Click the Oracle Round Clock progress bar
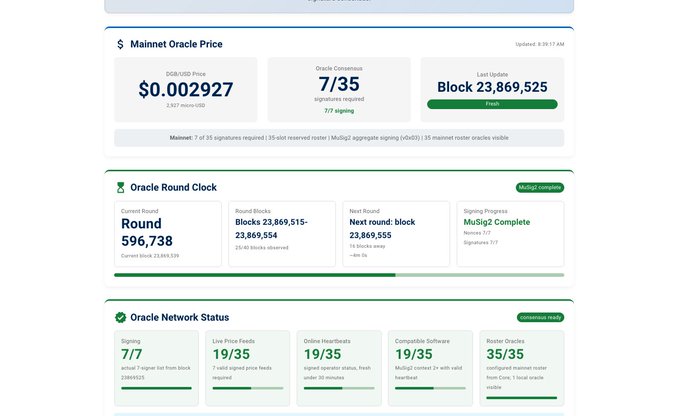 (x=339, y=275)
